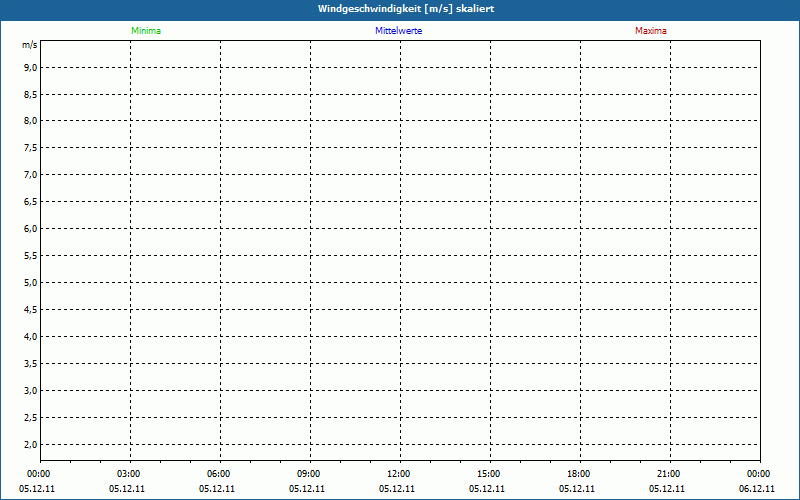Click the 4,5 y-axis value
Image resolution: width=800 pixels, height=500 pixels.
31,310
